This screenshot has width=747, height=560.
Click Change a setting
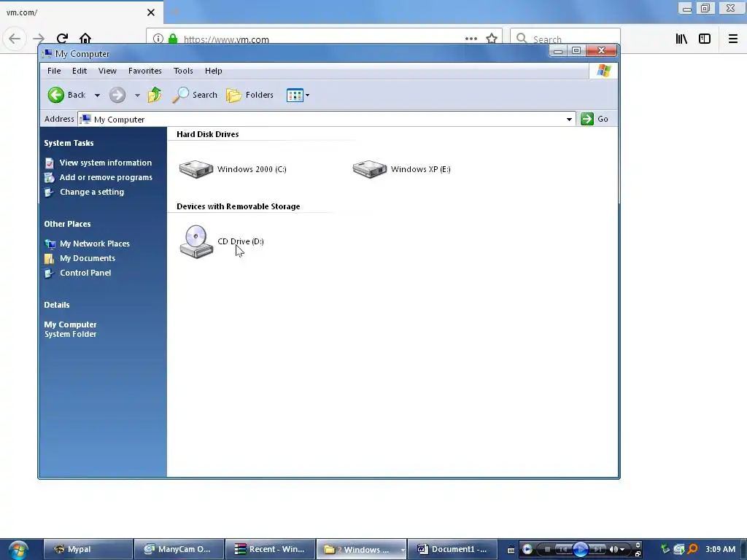coord(91,192)
